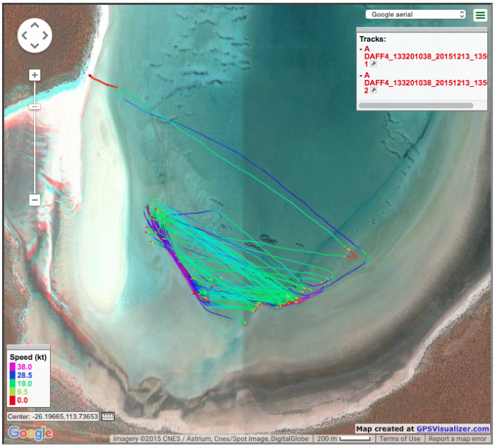
Task: Toggle first DAFF4 track visibility
Action: [417, 57]
